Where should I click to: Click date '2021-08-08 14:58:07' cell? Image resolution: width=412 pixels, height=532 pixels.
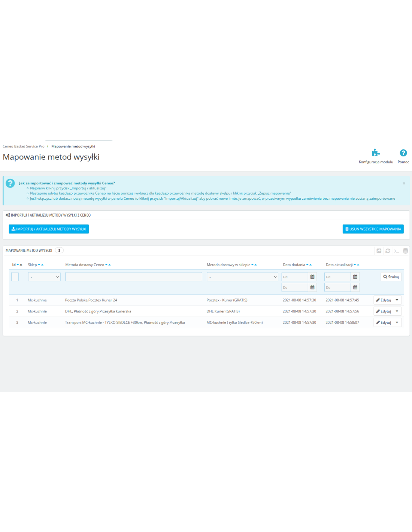[x=342, y=322]
